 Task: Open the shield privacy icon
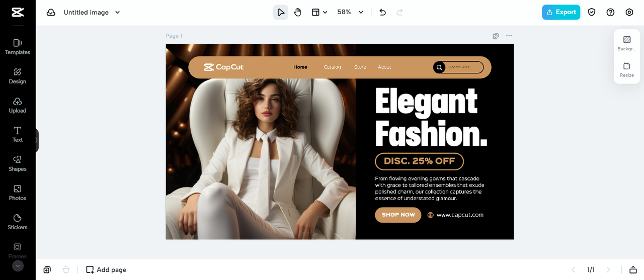pyautogui.click(x=592, y=12)
